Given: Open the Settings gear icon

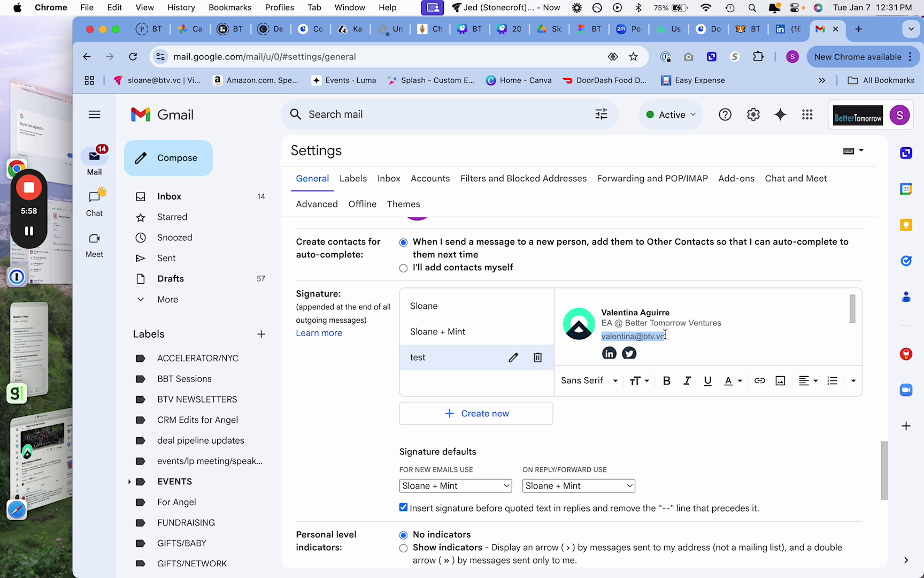Looking at the screenshot, I should (x=753, y=115).
